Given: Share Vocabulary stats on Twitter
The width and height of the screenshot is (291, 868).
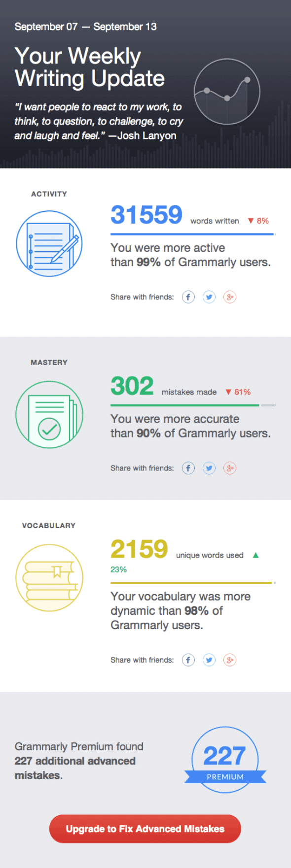Looking at the screenshot, I should 209,660.
